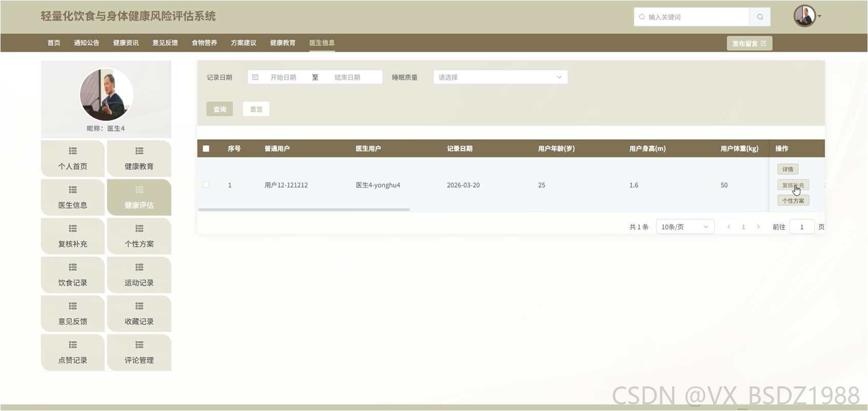Go to 首页 in the navigation bar

point(54,43)
